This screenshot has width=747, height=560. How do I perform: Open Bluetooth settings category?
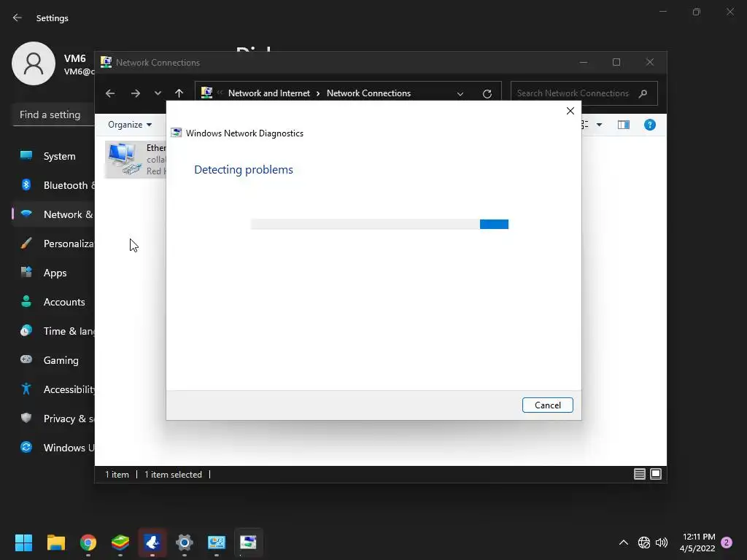pyautogui.click(x=53, y=185)
